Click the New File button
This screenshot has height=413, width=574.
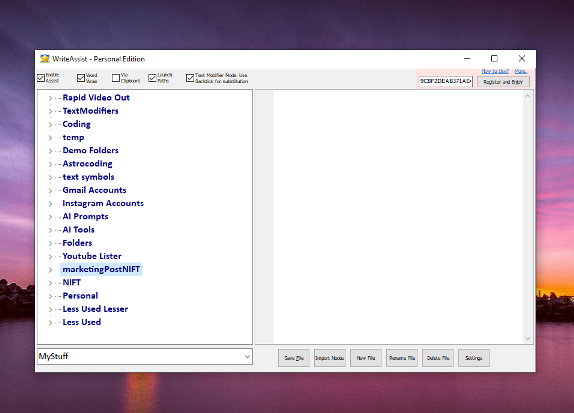point(366,358)
